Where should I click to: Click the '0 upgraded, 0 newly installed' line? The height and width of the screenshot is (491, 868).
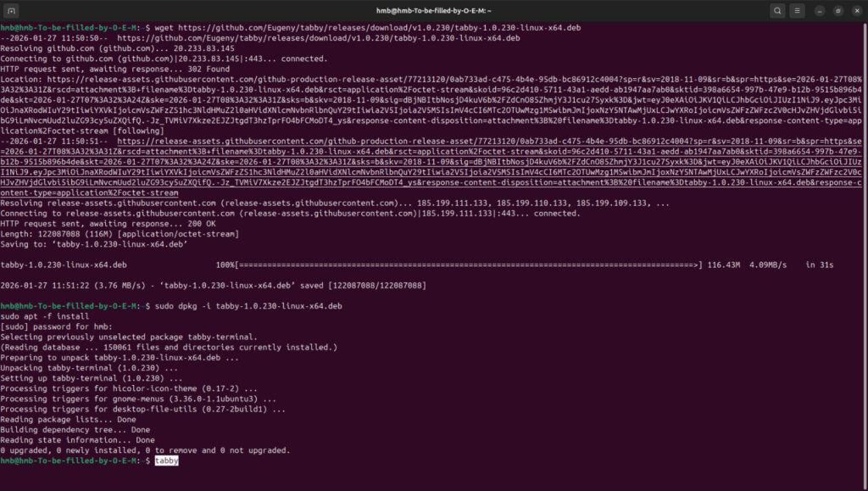[144, 450]
